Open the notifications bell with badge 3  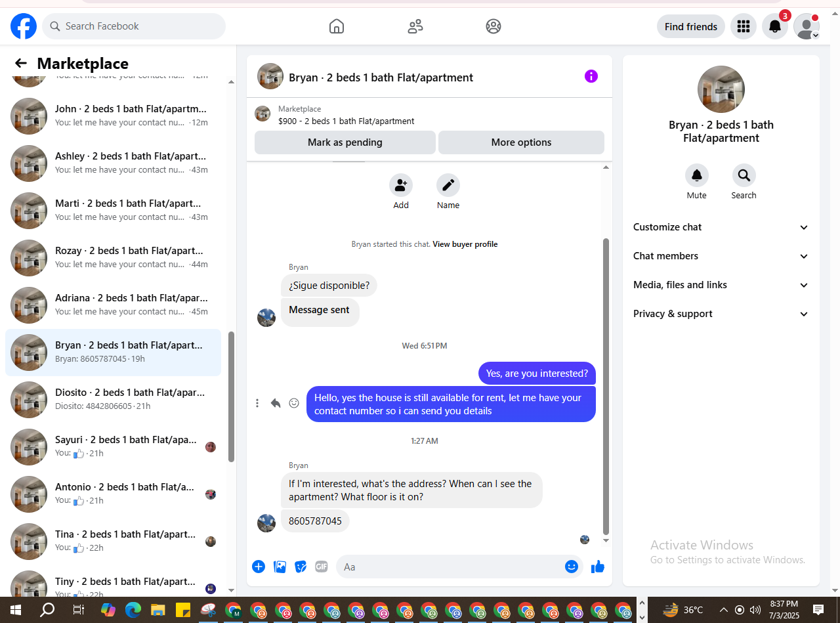pyautogui.click(x=775, y=26)
